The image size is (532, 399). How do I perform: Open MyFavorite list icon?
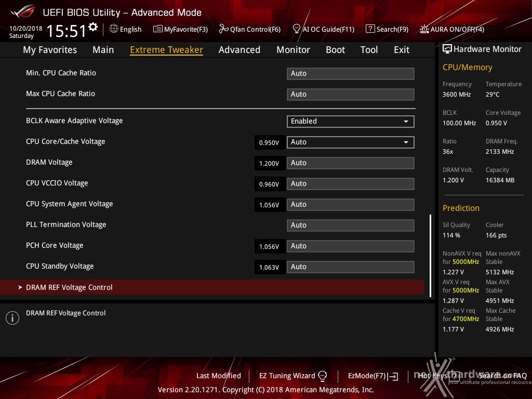tap(157, 29)
